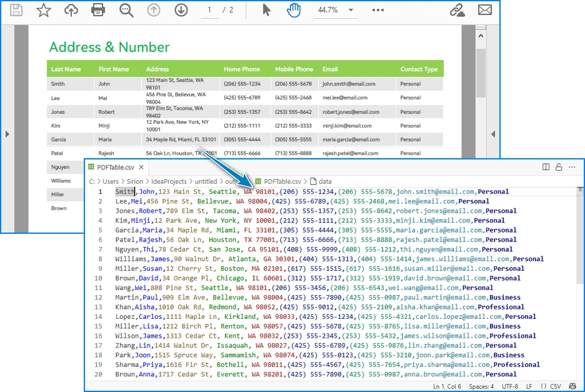Share the PDF via the email icon
Image resolution: width=585 pixels, height=392 pixels.
point(485,9)
